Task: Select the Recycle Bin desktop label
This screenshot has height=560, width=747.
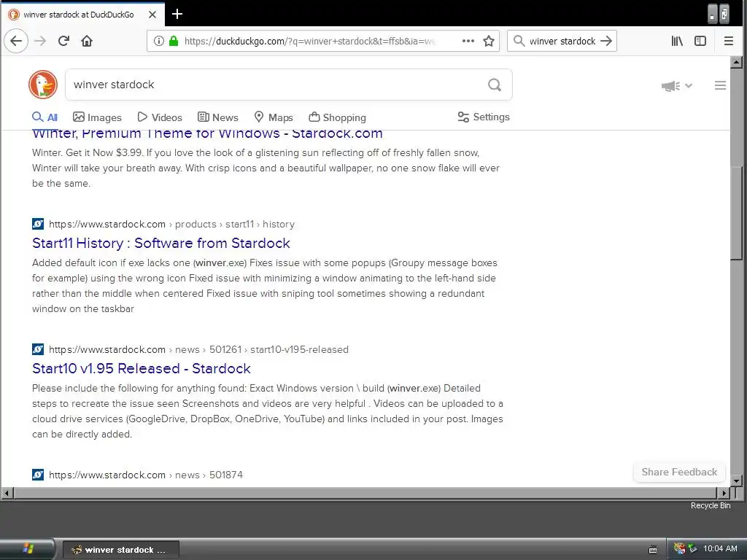Action: tap(711, 505)
